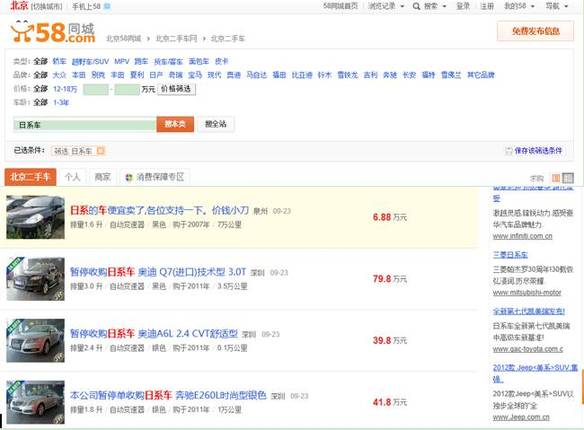Open thumbnail of the 奔驰E260L listing

[35, 402]
